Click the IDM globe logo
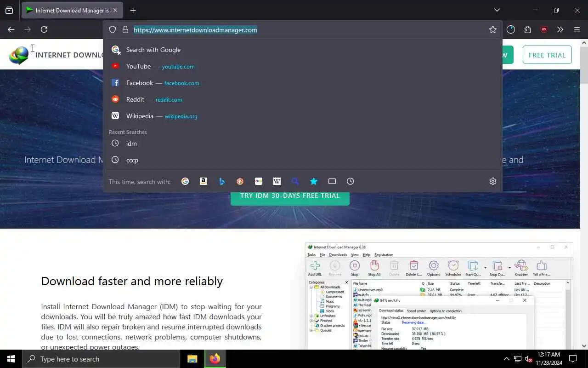Image resolution: width=588 pixels, height=368 pixels. point(19,55)
